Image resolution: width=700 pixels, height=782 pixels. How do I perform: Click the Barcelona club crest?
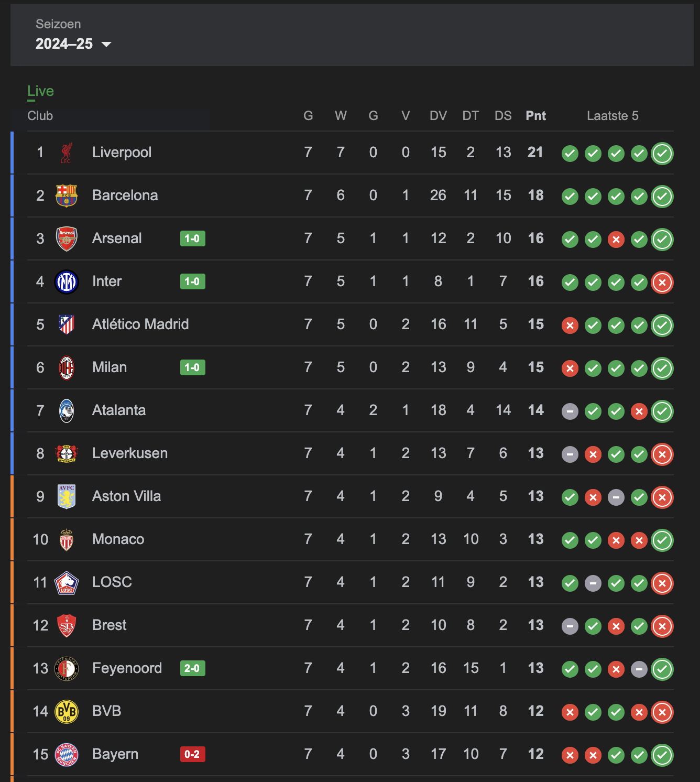pyautogui.click(x=67, y=195)
